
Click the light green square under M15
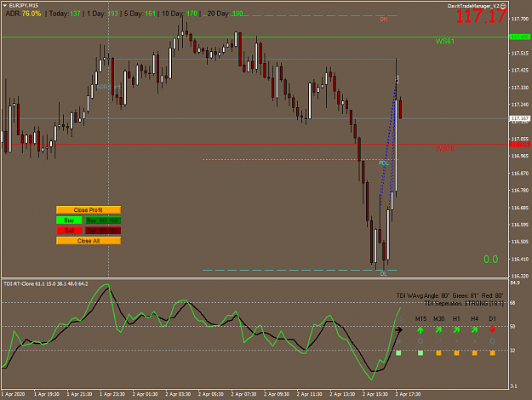click(x=420, y=353)
